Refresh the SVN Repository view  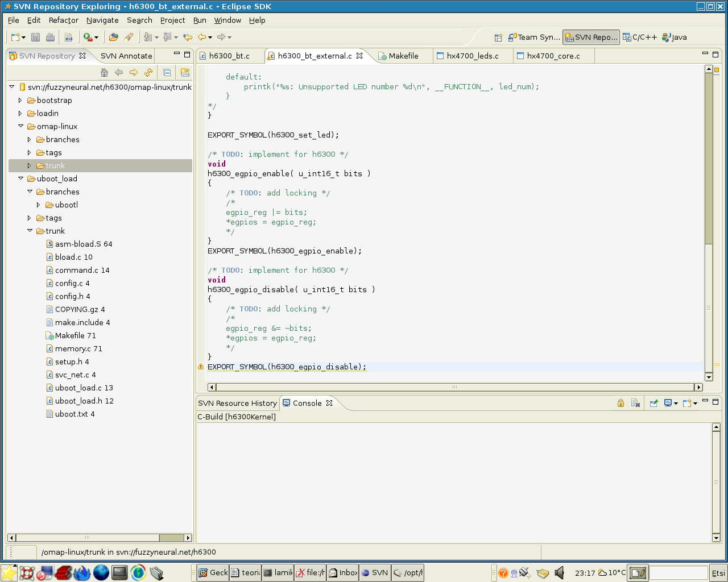pyautogui.click(x=147, y=72)
